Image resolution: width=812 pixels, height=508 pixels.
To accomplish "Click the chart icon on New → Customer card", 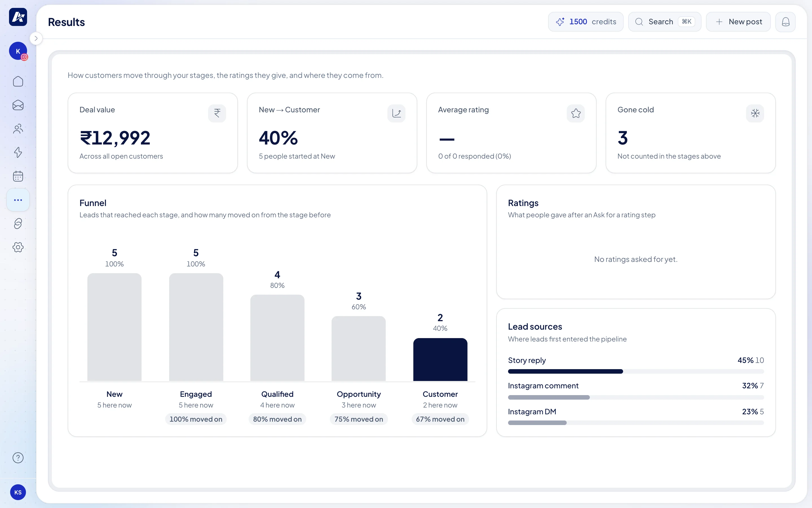I will click(396, 113).
